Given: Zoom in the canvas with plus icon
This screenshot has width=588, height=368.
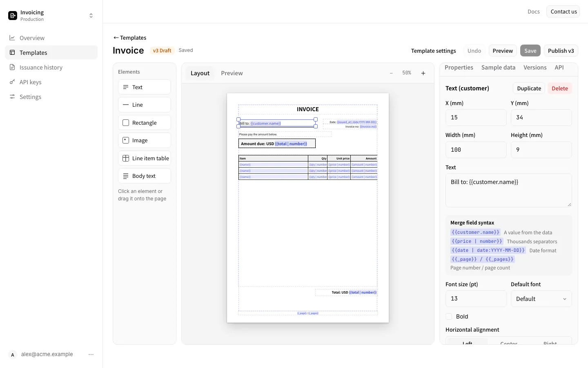Looking at the screenshot, I should (x=423, y=73).
